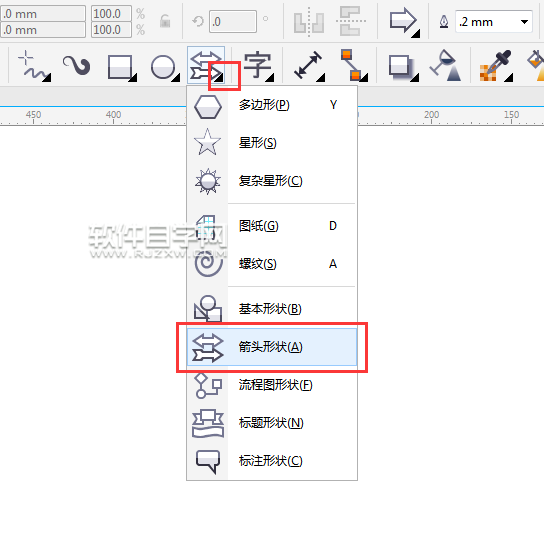The width and height of the screenshot is (544, 534).
Task: Select the Ellipse tool
Action: click(x=164, y=67)
